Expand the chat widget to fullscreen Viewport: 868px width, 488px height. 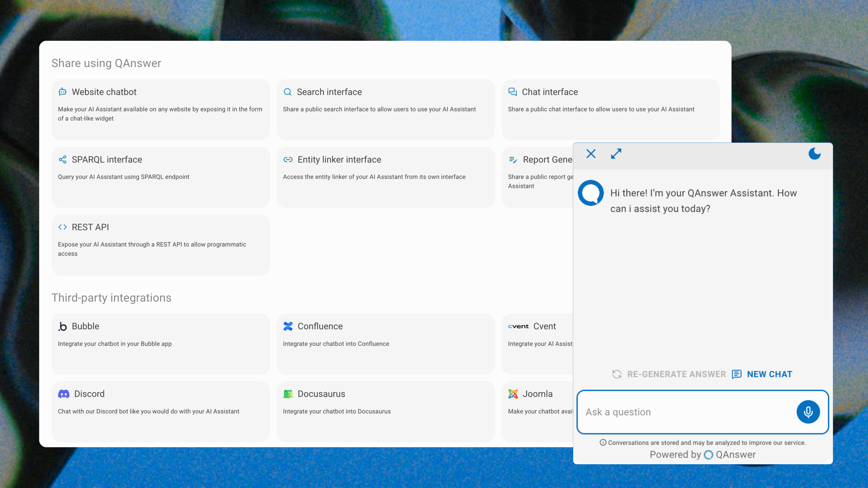click(x=616, y=154)
